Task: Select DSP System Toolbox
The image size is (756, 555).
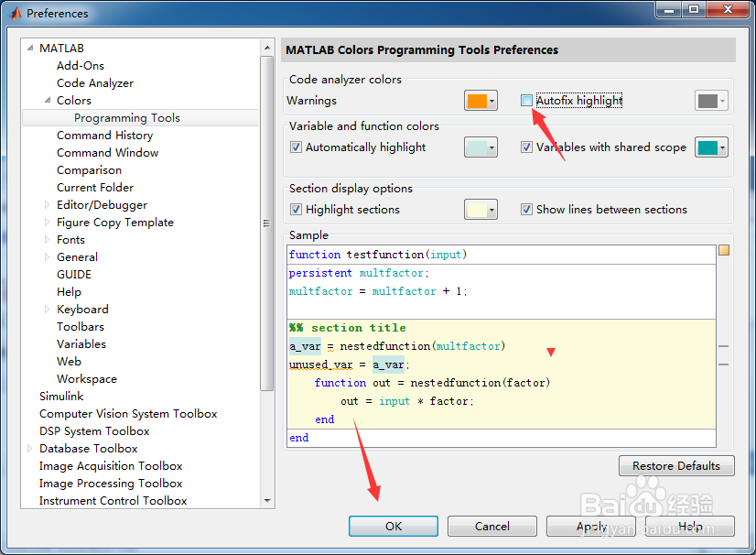Action: point(94,431)
